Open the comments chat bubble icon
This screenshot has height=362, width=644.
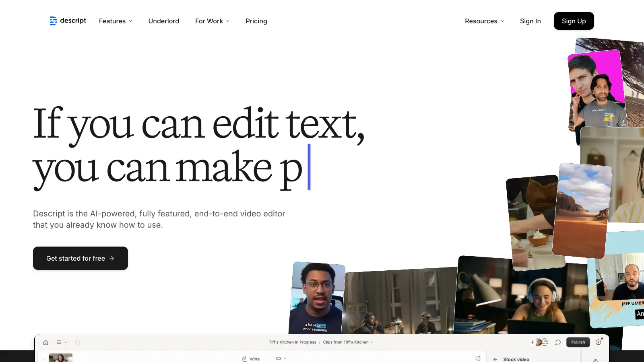tap(558, 342)
